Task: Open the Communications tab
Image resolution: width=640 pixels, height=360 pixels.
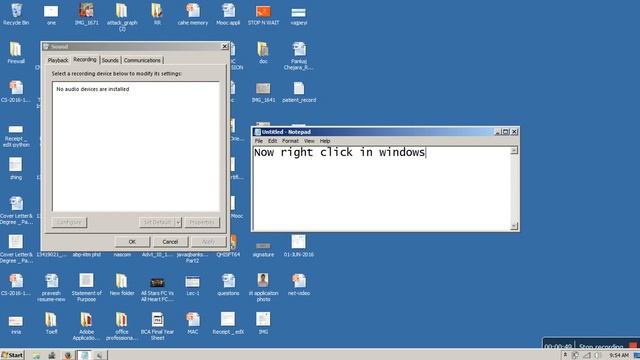Action: coord(142,60)
